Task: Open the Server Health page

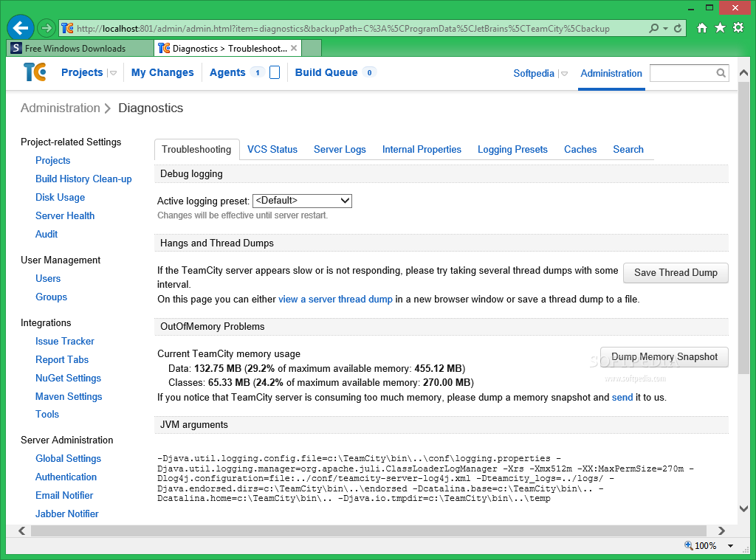Action: 65,216
